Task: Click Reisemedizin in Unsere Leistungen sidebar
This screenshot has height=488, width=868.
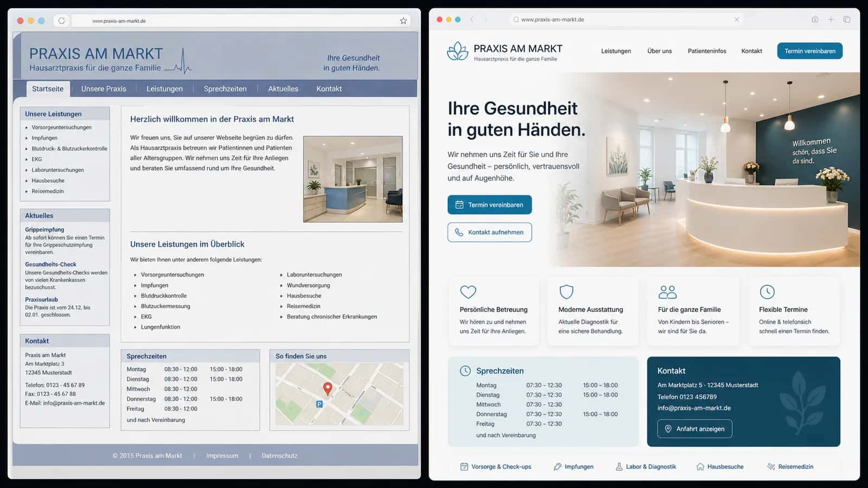Action: point(48,191)
